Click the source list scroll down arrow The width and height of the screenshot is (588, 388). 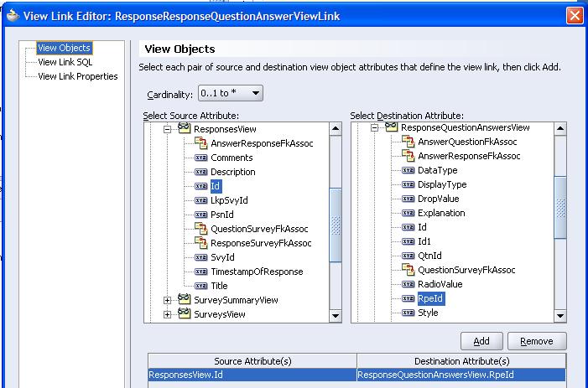[336, 316]
